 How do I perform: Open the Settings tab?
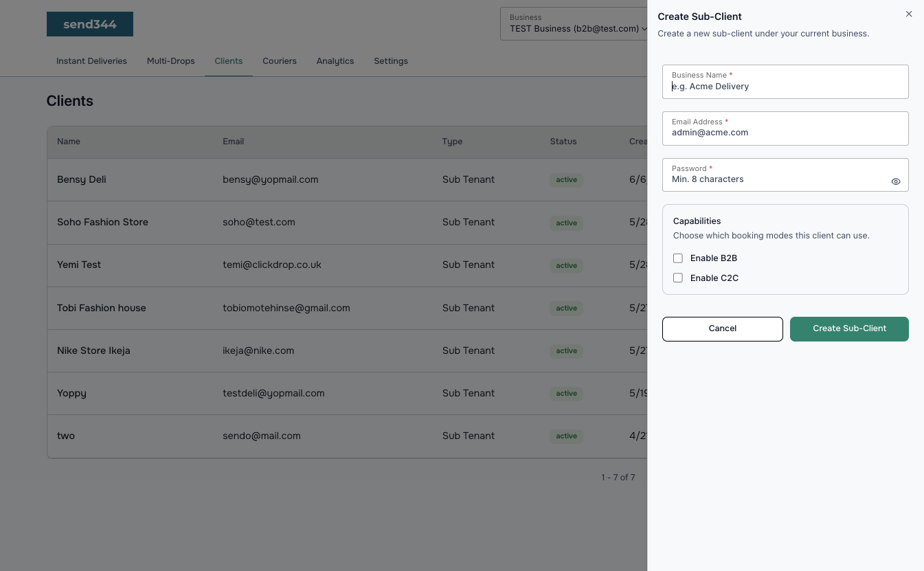[391, 61]
